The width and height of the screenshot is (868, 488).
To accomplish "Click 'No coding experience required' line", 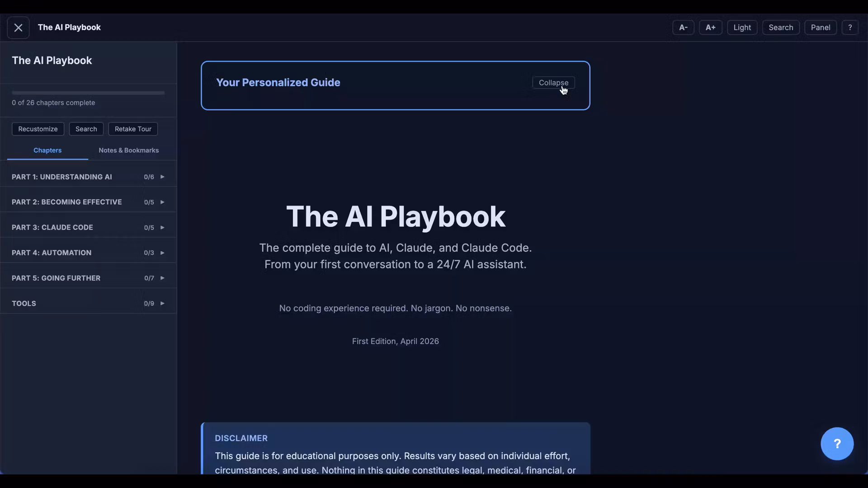I will tap(396, 308).
